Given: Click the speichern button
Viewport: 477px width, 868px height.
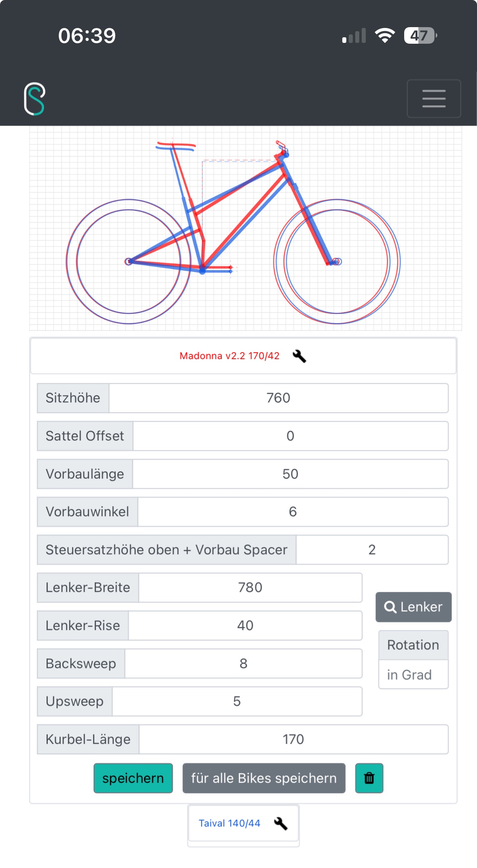Looking at the screenshot, I should (133, 778).
